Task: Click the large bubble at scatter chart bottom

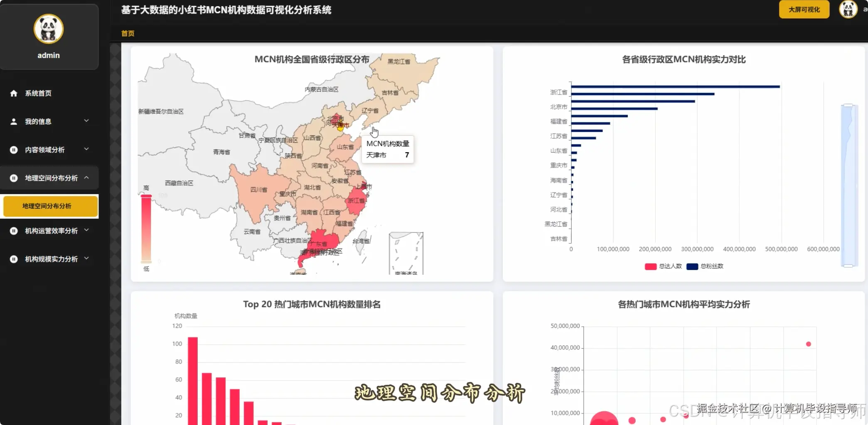Action: pos(604,418)
